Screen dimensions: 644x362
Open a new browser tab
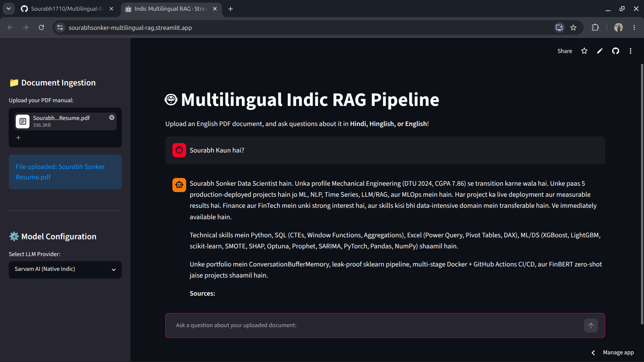tap(230, 9)
